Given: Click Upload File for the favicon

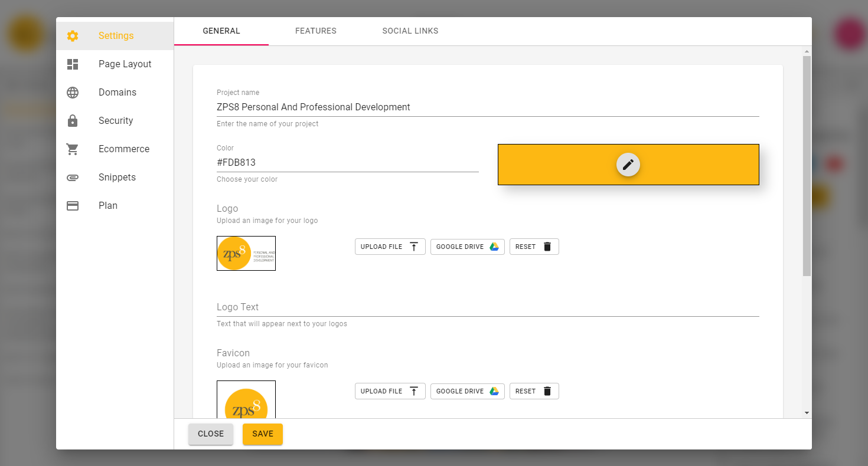Looking at the screenshot, I should (390, 391).
